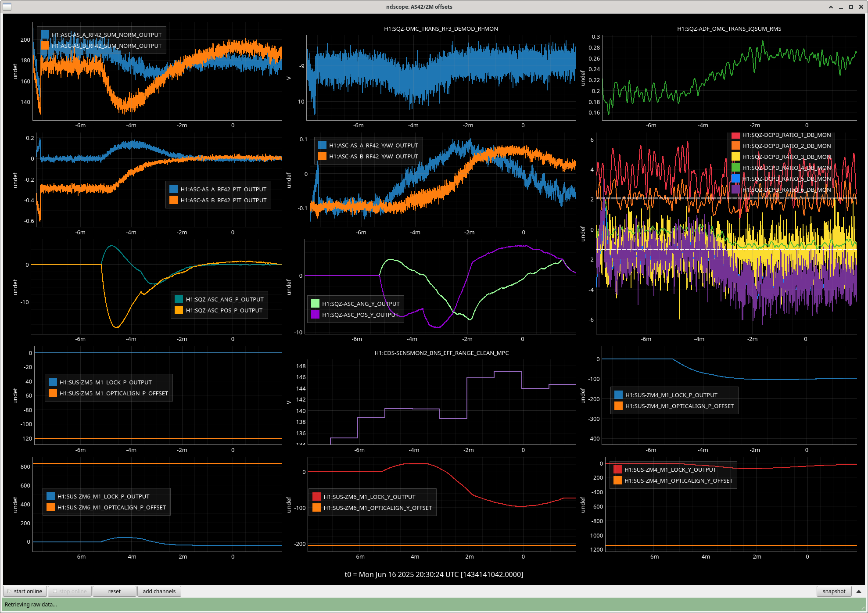
Task: Take a snapshot of the plots
Action: tap(834, 591)
